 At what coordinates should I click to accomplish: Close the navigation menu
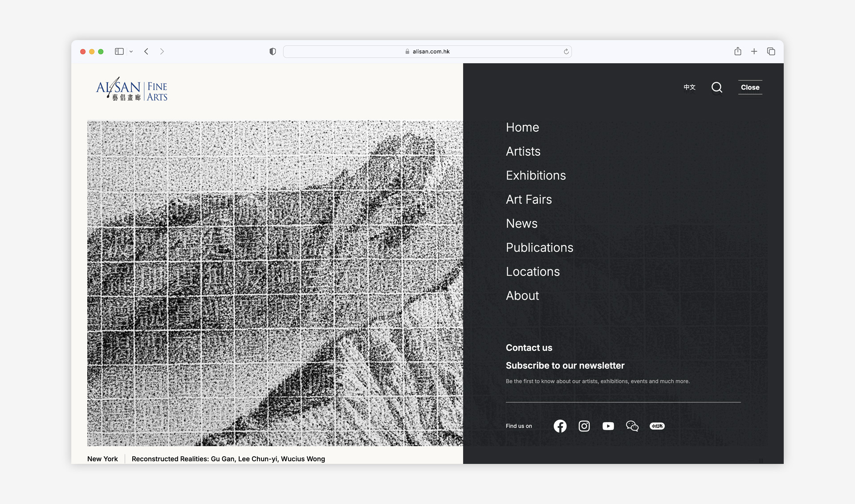pos(750,87)
